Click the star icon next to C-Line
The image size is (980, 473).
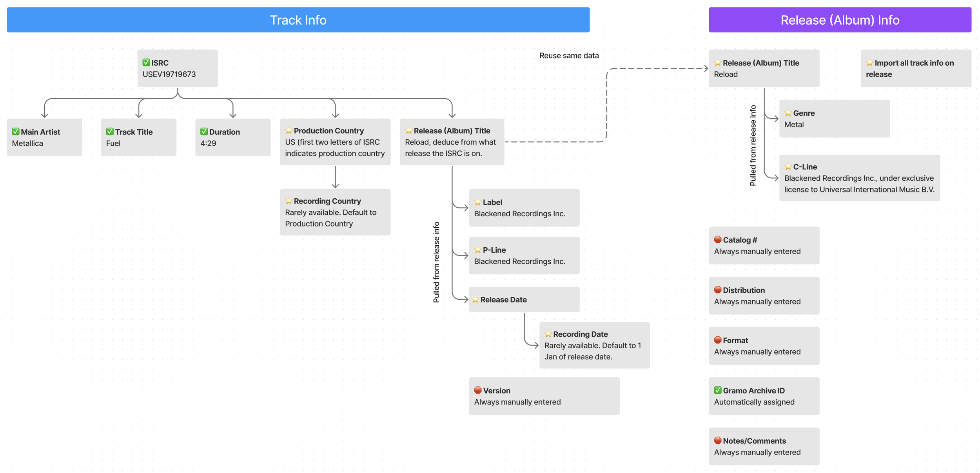(788, 167)
